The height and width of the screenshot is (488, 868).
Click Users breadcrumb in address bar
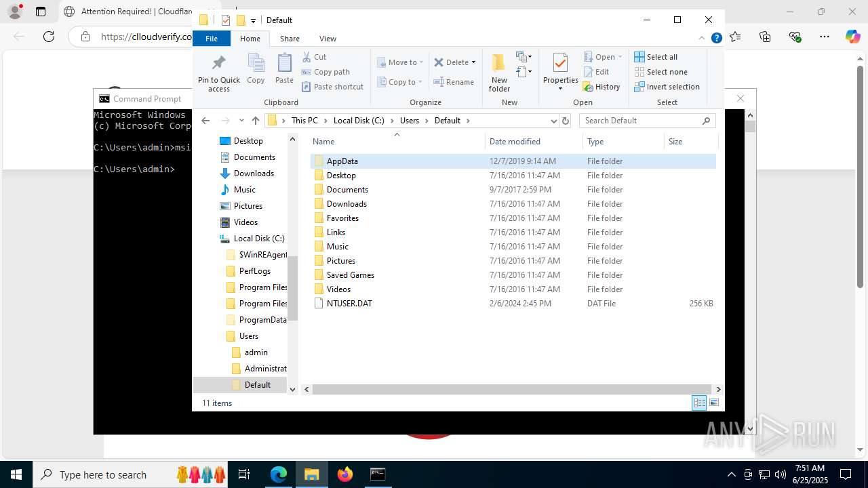tap(410, 121)
